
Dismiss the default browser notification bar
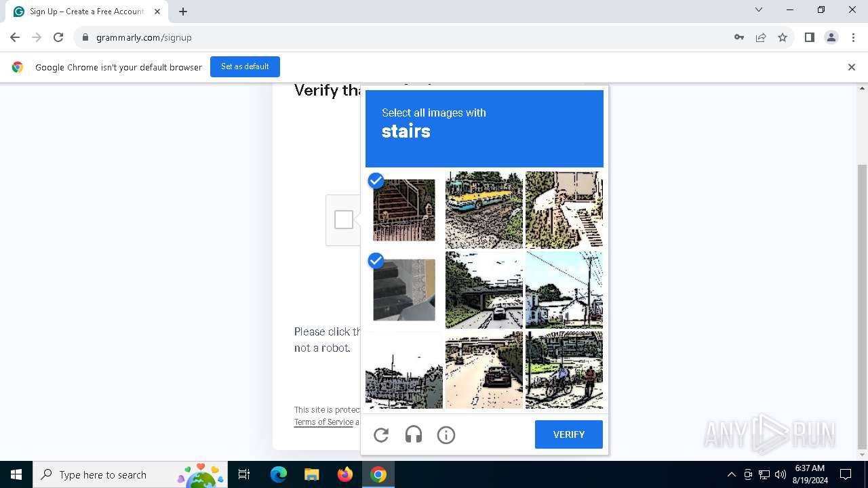click(851, 67)
